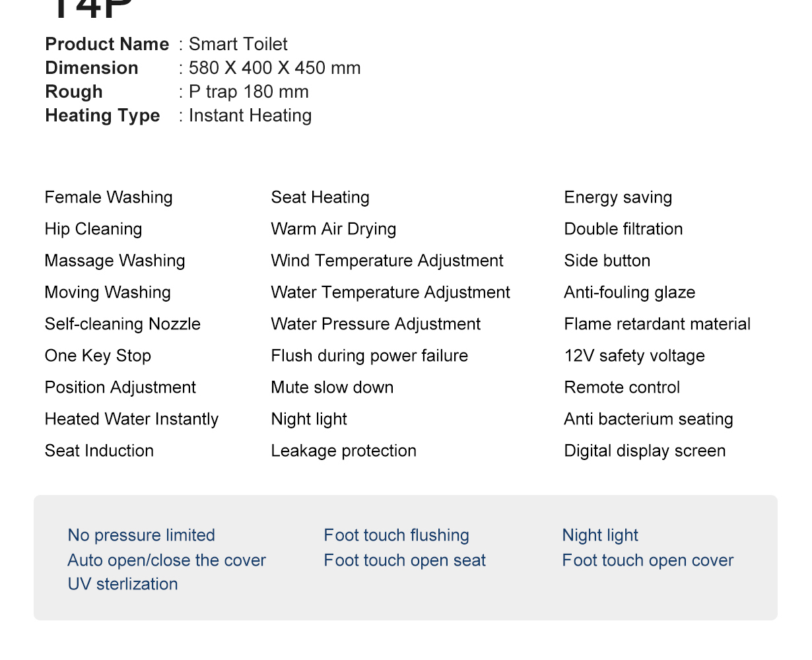Click 'No pressure limited' in the gray box
The image size is (812, 660).
pos(141,535)
